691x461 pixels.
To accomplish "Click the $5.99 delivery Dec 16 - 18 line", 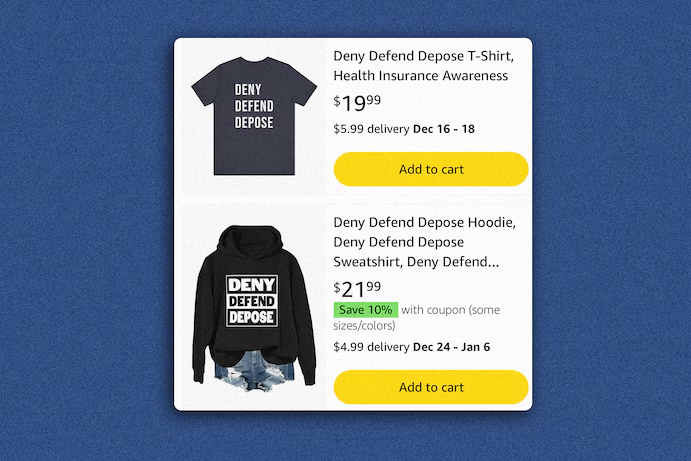I will (x=404, y=129).
